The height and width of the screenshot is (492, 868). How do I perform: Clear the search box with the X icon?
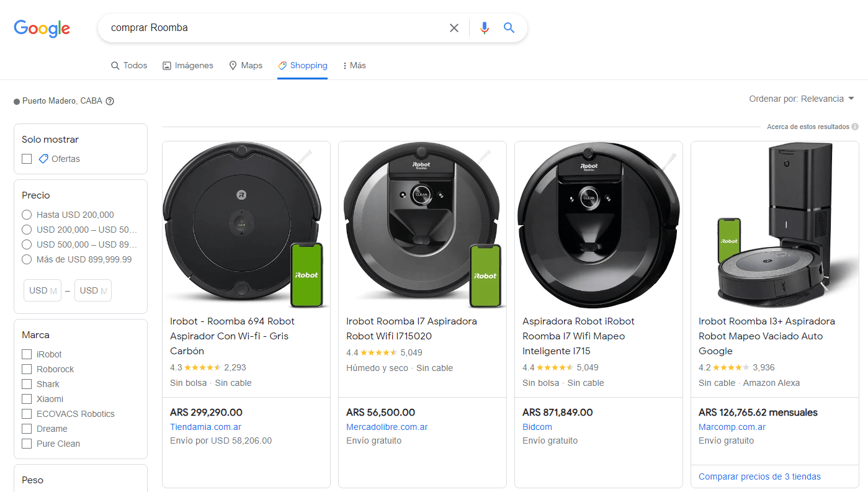(454, 28)
